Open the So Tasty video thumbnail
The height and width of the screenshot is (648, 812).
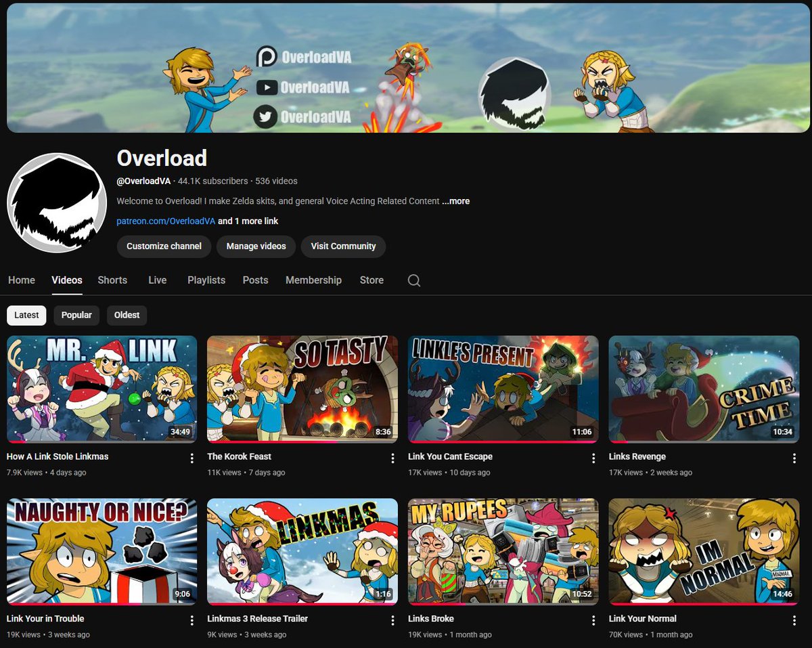pos(302,389)
